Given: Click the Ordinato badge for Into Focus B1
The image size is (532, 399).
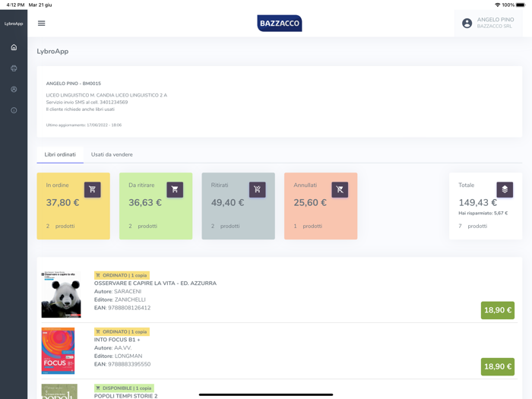Looking at the screenshot, I should coord(122,331).
